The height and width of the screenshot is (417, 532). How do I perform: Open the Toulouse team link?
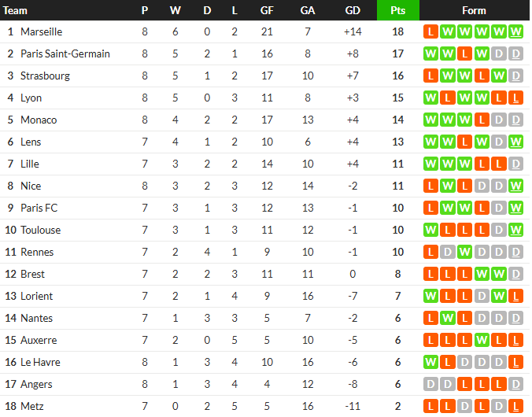click(41, 230)
